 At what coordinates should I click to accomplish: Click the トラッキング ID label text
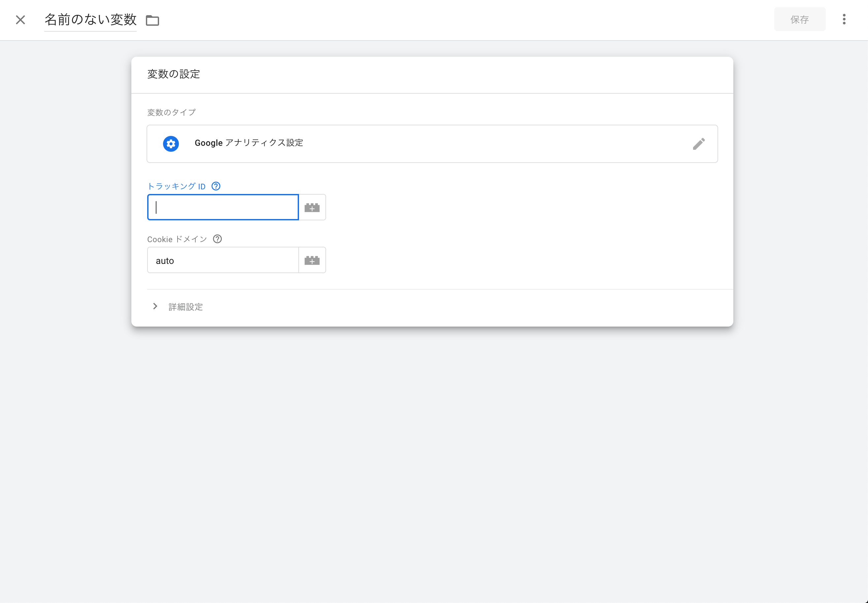(176, 186)
